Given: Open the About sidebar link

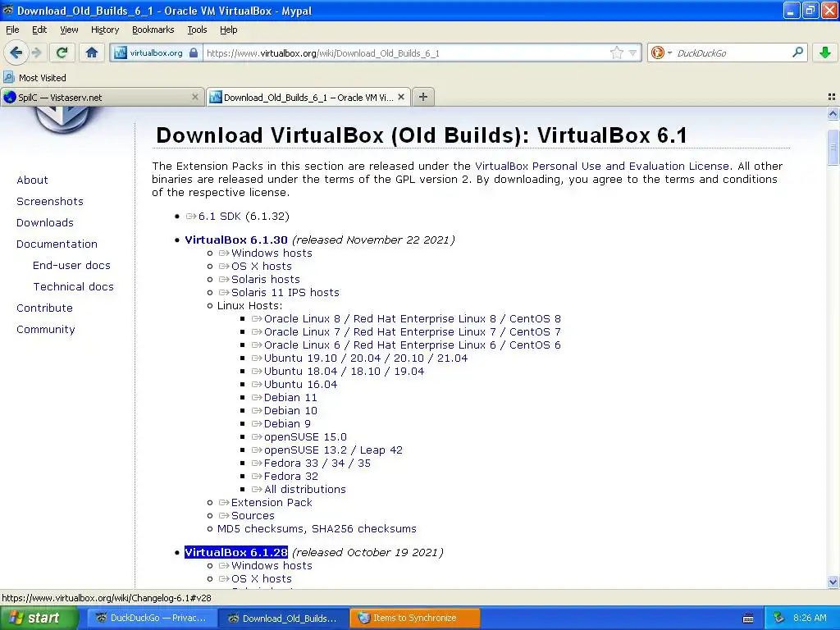Looking at the screenshot, I should click(32, 180).
